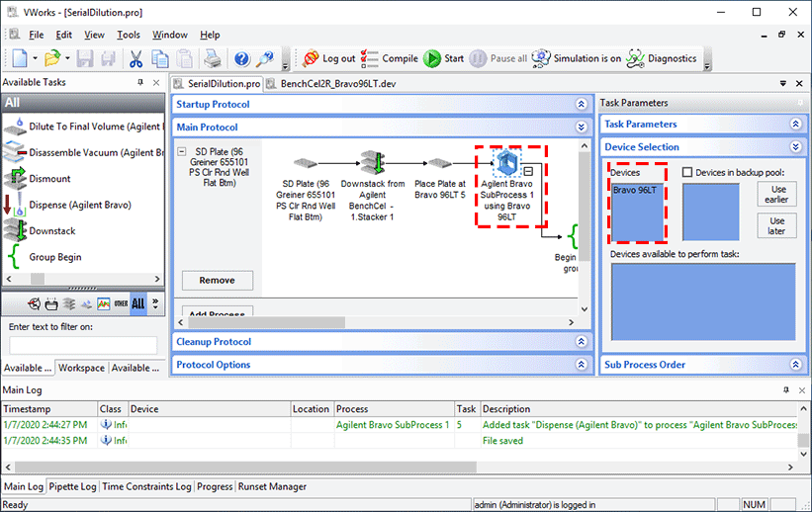Viewport: 812px width, 512px height.
Task: Filter tasks by OTHER category
Action: pyautogui.click(x=122, y=303)
